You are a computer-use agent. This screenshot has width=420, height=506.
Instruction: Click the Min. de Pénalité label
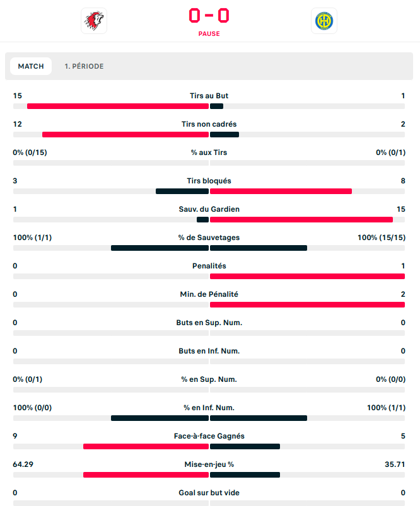[209, 294]
